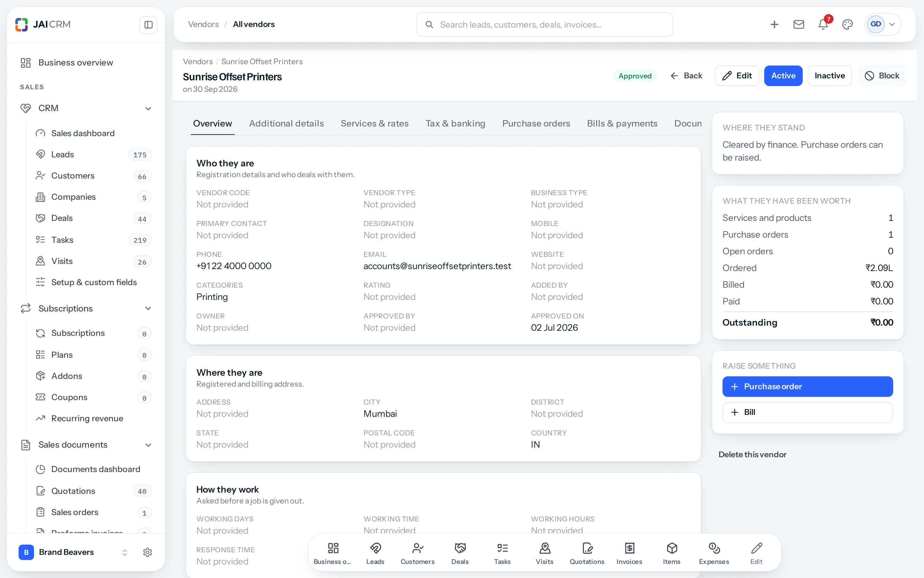Click the Back button
924x578 pixels.
(x=686, y=76)
